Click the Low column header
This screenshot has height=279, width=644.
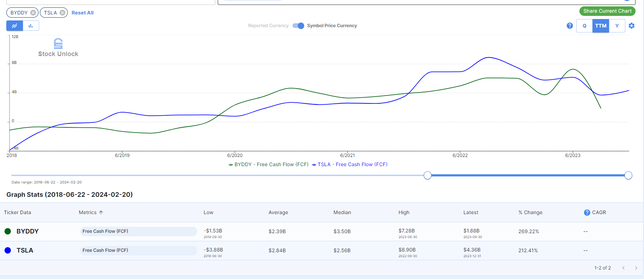208,212
